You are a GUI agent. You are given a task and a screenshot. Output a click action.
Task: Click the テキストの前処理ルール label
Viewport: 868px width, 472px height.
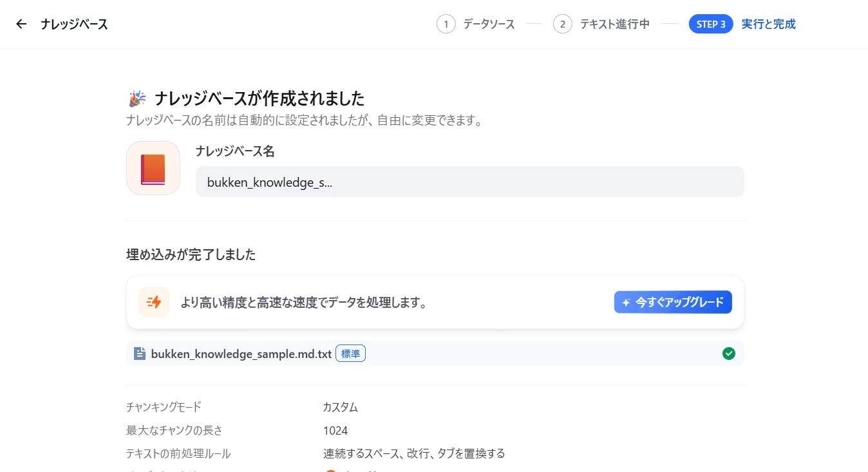pos(178,453)
